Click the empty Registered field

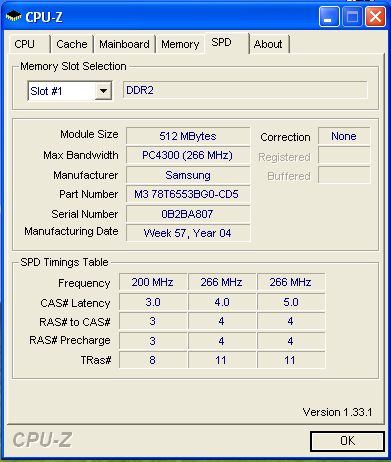344,156
